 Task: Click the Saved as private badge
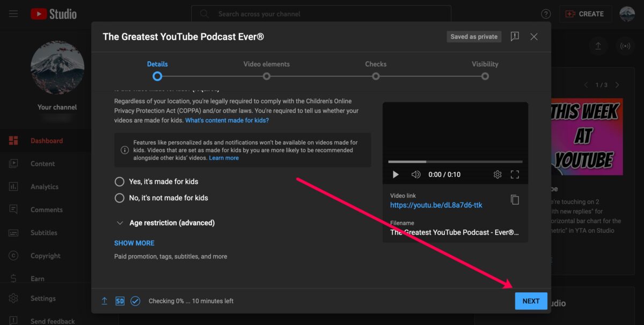click(474, 37)
